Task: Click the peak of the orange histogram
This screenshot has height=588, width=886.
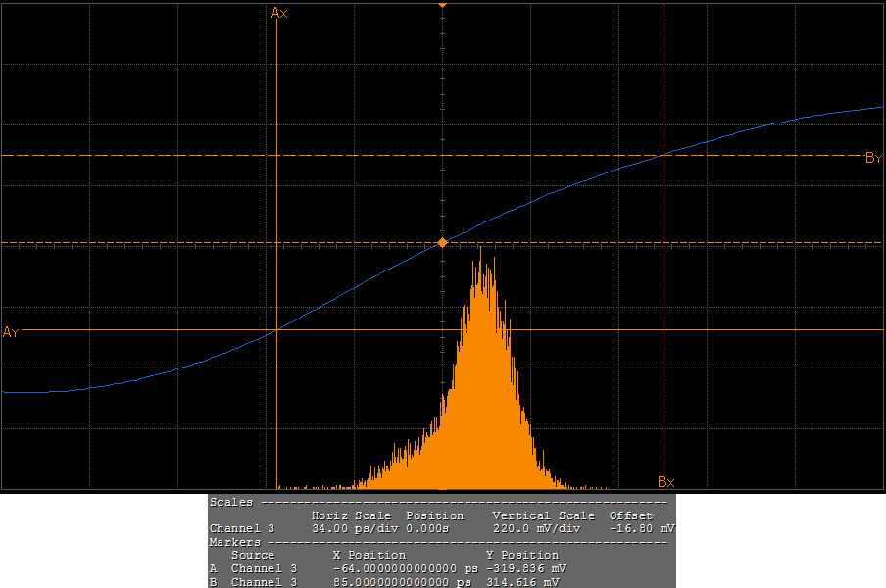Action: point(481,251)
